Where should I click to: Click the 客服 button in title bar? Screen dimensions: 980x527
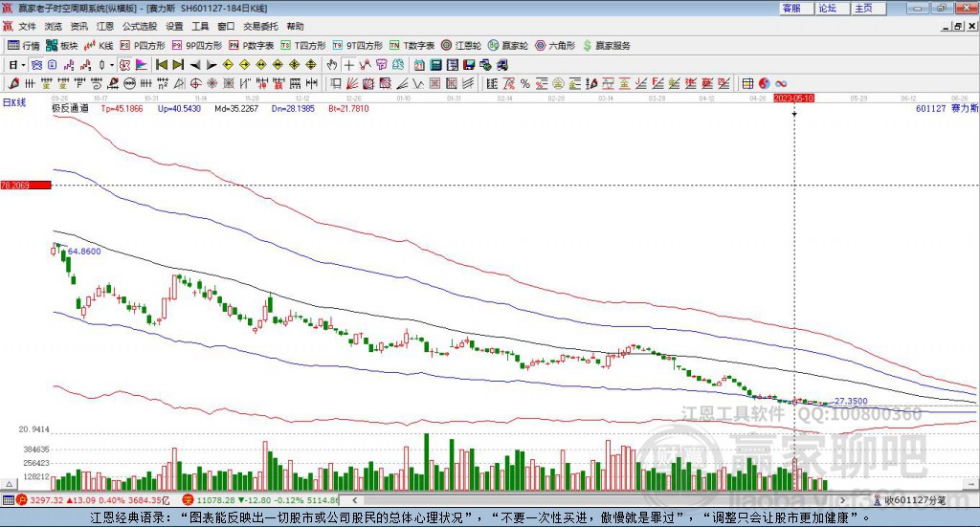(x=796, y=8)
